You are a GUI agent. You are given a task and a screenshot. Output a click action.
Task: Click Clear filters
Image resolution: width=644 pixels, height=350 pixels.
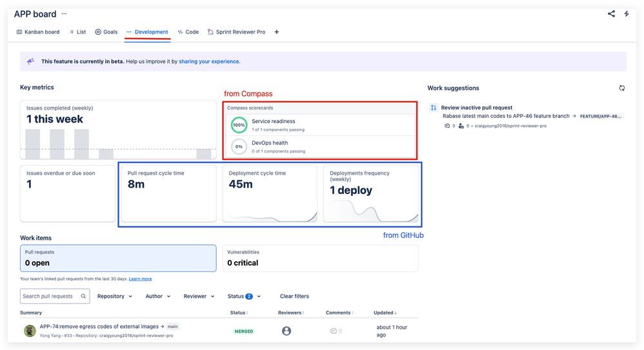point(294,297)
